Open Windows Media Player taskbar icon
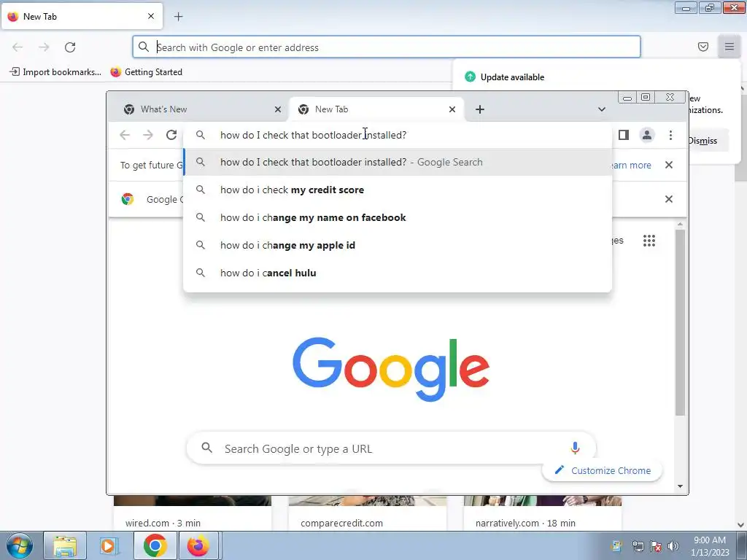 pyautogui.click(x=109, y=545)
